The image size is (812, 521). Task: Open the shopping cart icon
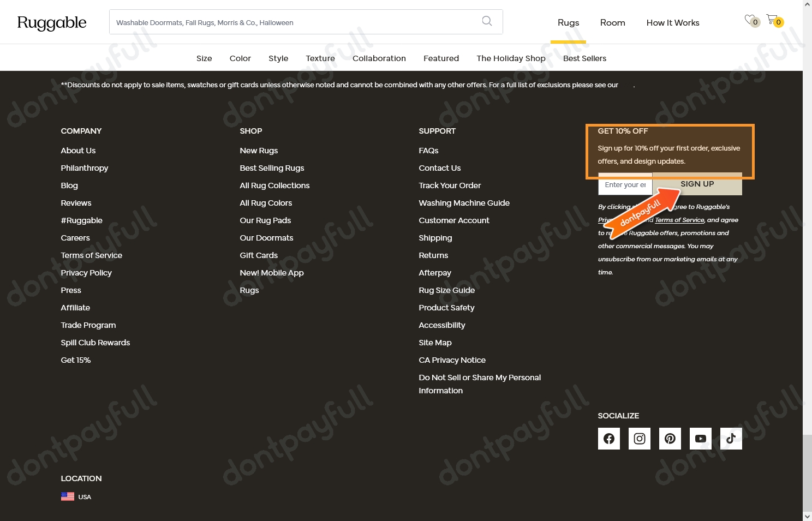click(x=772, y=20)
